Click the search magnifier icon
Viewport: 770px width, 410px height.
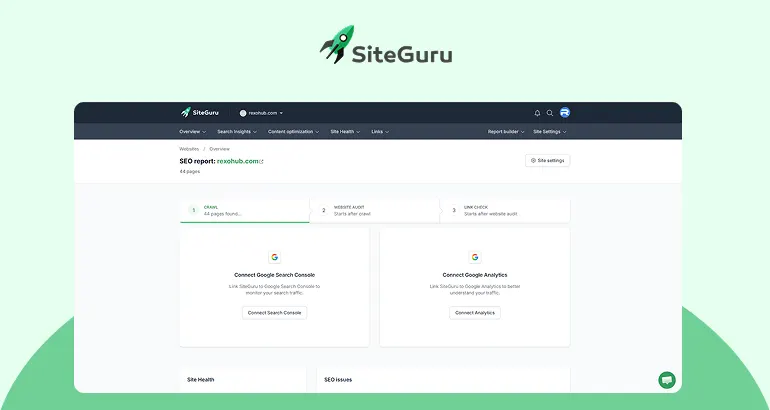coord(550,113)
